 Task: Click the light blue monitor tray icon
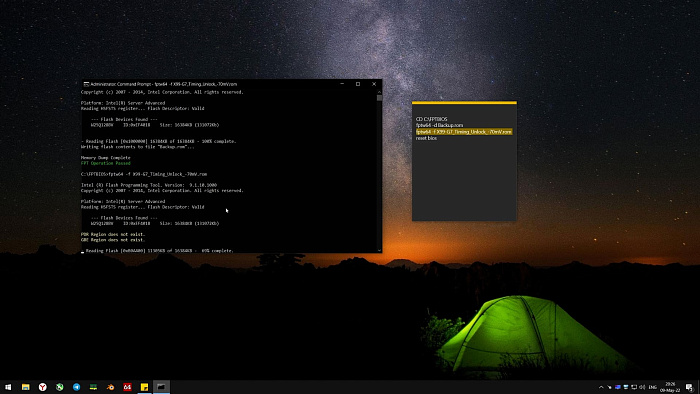tap(626, 387)
